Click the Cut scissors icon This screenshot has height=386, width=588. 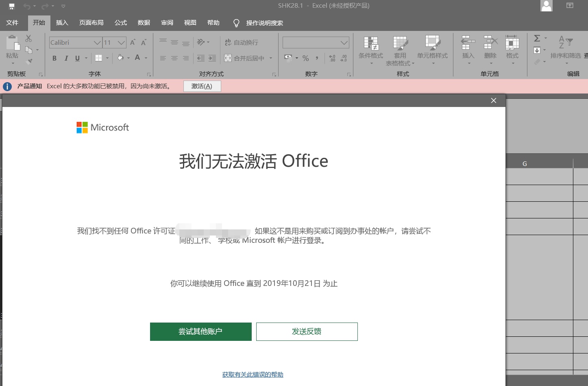pyautogui.click(x=28, y=39)
